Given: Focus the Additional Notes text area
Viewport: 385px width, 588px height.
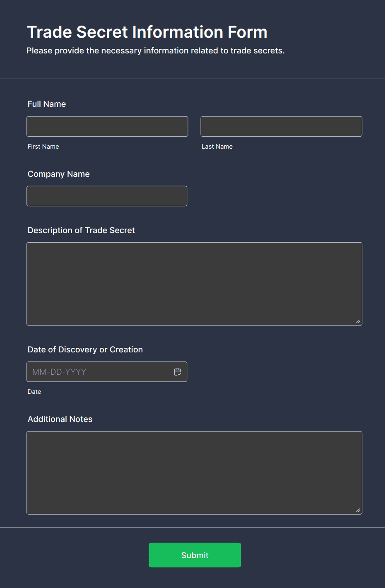Looking at the screenshot, I should coord(194,472).
